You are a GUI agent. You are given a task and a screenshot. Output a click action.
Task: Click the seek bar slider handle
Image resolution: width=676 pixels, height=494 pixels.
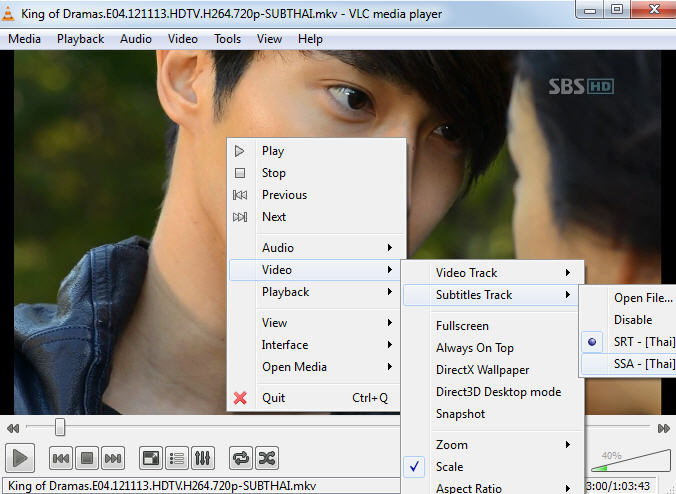tap(60, 427)
